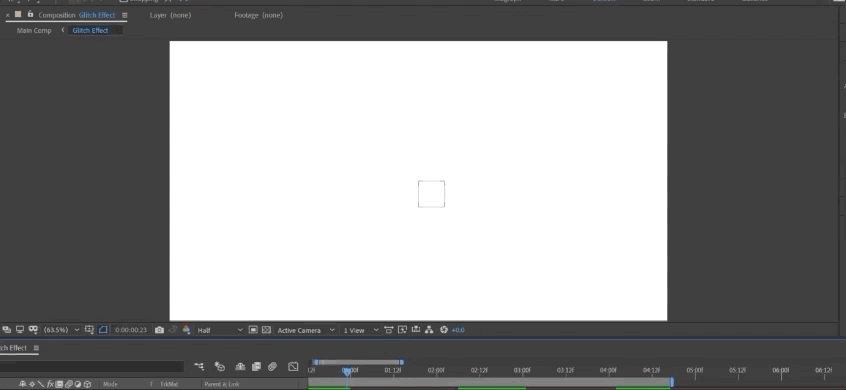Screen dimensions: 846x390
Task: Open the Half resolution dropdown
Action: pos(220,330)
